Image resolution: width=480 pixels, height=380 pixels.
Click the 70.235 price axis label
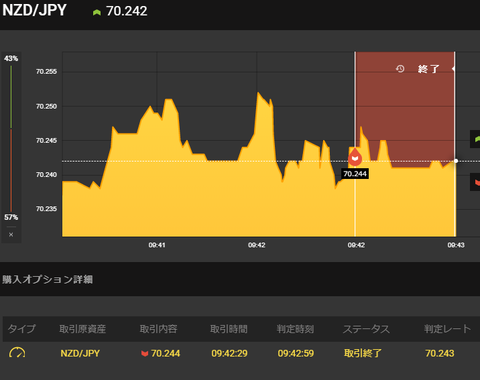click(x=46, y=209)
